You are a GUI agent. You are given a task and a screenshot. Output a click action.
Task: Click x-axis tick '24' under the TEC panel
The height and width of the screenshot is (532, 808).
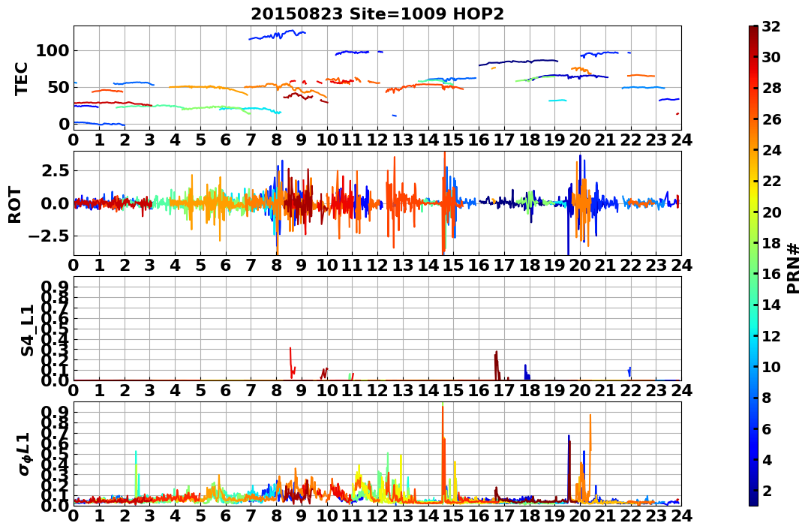(681, 140)
